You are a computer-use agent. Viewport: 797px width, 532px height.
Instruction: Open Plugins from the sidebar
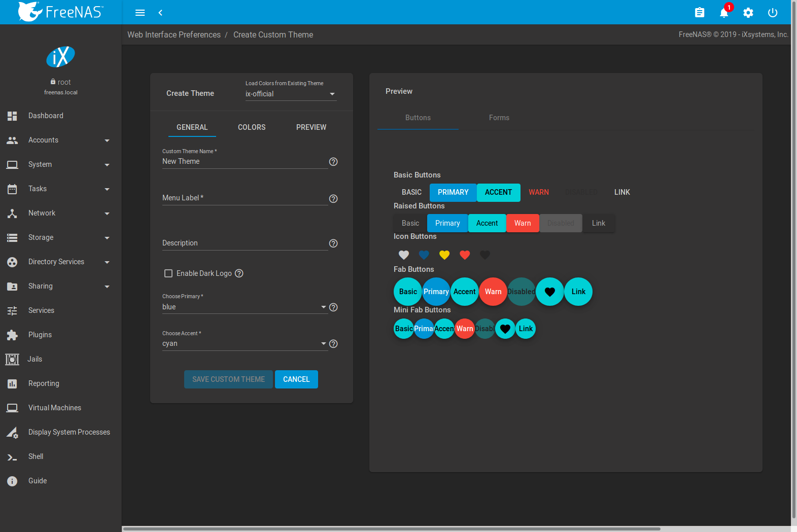61,335
